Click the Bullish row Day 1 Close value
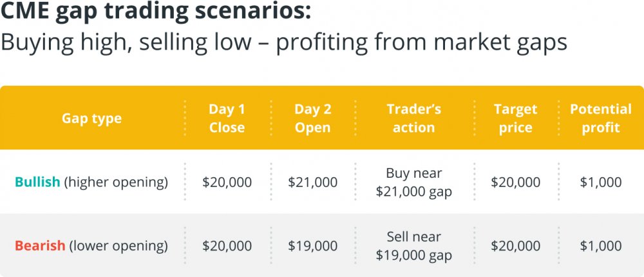Image resolution: width=644 pixels, height=277 pixels. tap(227, 182)
